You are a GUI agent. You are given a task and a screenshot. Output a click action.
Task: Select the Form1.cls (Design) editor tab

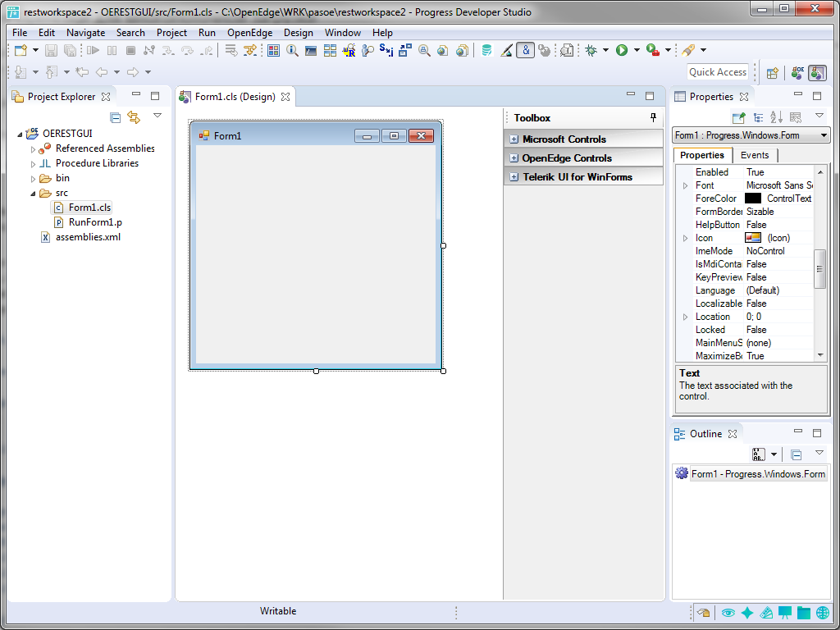pos(235,97)
